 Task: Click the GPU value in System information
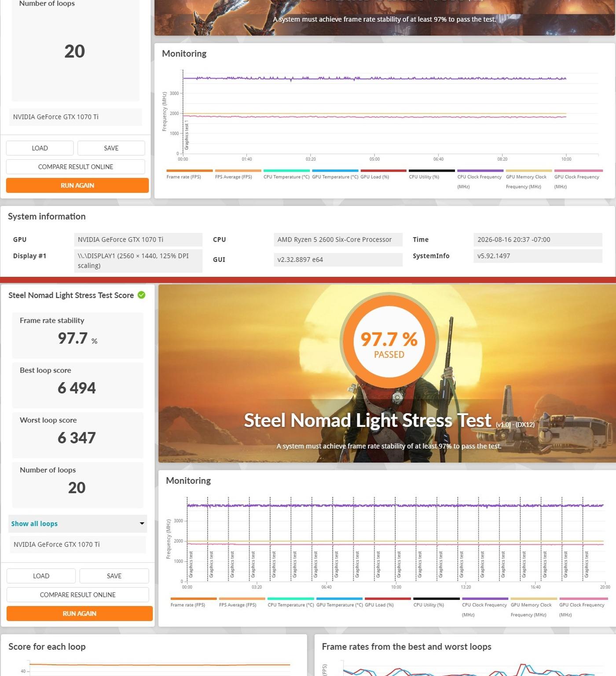[x=138, y=239]
